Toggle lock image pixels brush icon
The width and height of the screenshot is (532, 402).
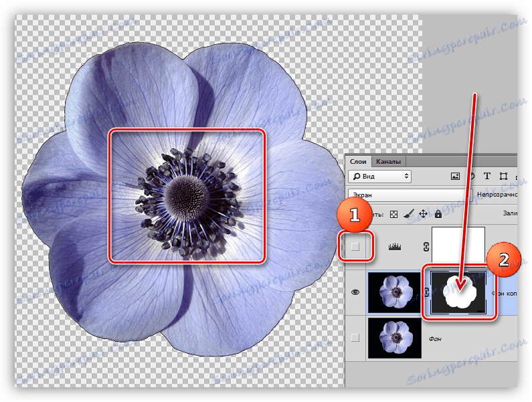coord(409,214)
